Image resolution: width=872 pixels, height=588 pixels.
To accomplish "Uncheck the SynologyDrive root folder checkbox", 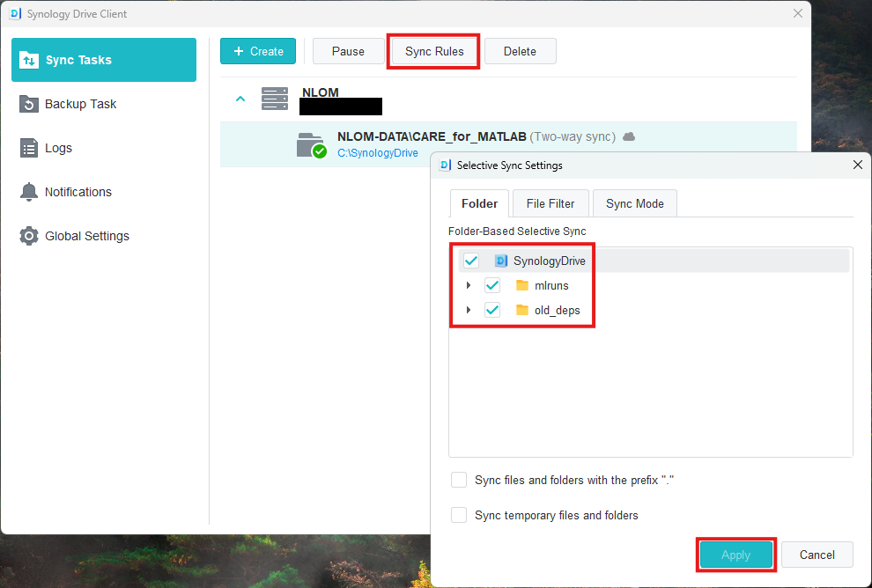I will (x=471, y=261).
